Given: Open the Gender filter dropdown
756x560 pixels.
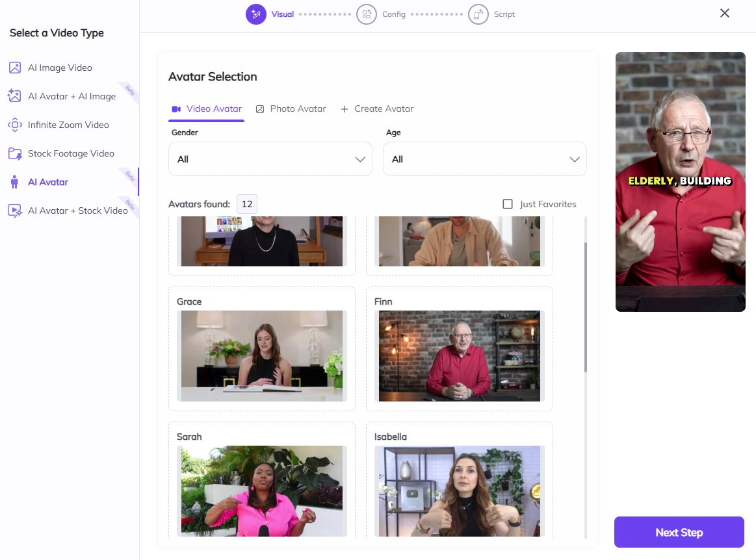Looking at the screenshot, I should [x=270, y=159].
